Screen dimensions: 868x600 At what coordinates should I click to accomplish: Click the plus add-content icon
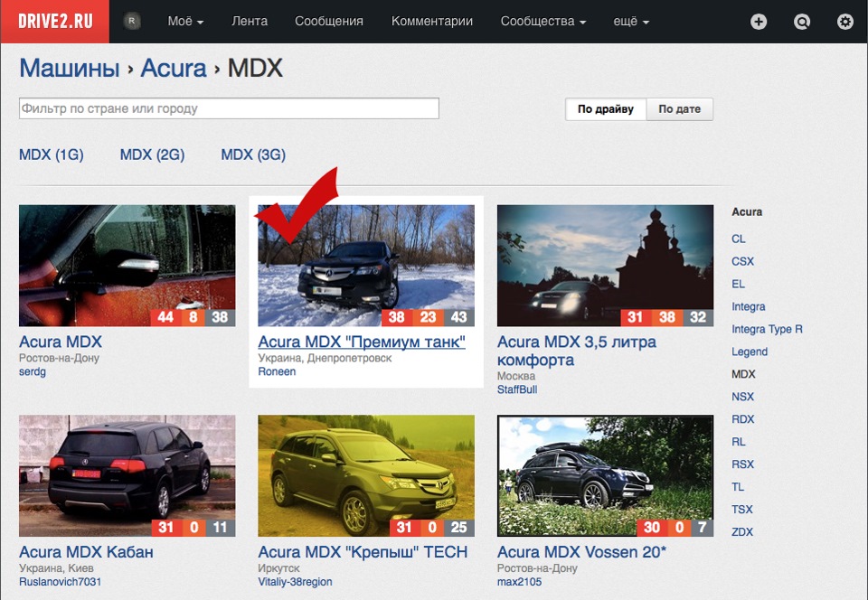tap(759, 22)
